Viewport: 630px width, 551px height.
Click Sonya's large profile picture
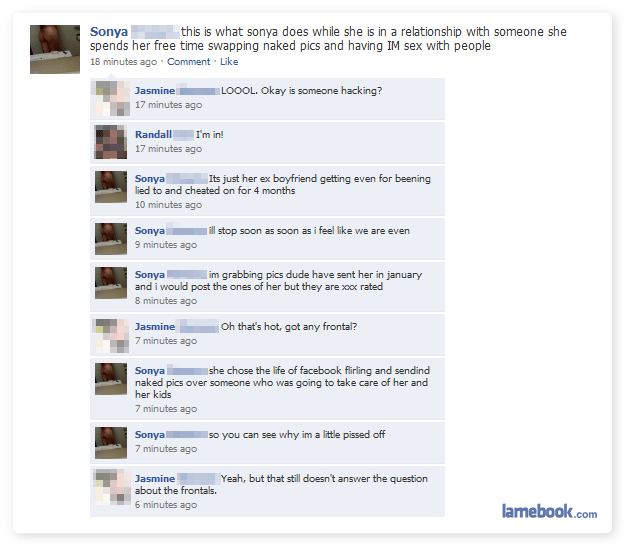click(55, 49)
